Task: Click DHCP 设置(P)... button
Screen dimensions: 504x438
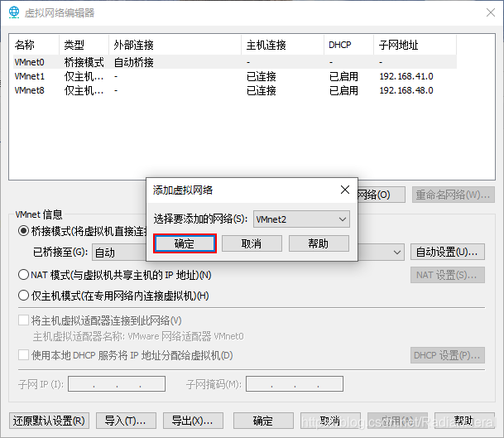Action: (448, 355)
